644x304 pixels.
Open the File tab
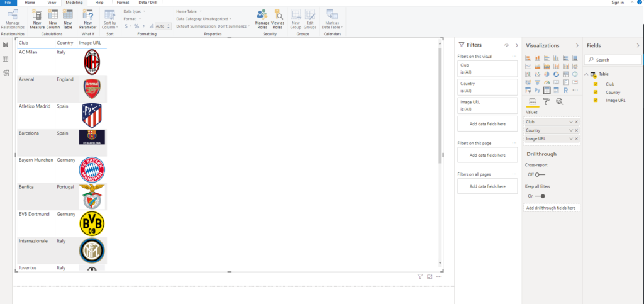[8, 3]
